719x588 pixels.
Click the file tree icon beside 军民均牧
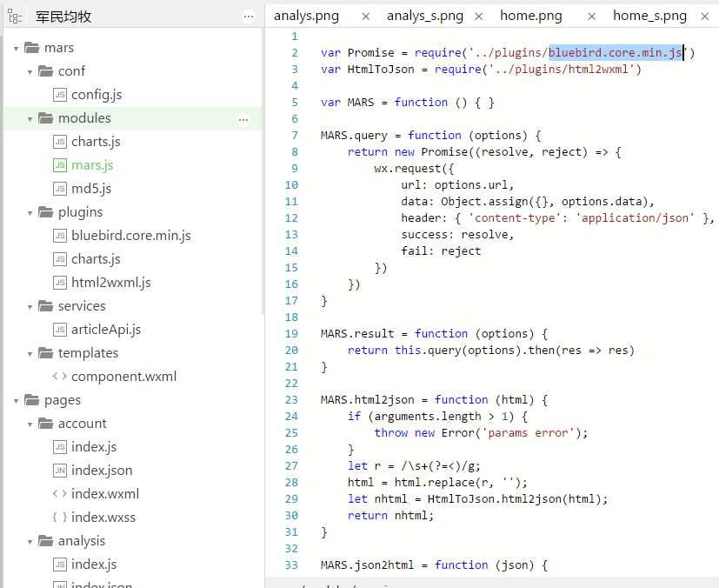(16, 17)
